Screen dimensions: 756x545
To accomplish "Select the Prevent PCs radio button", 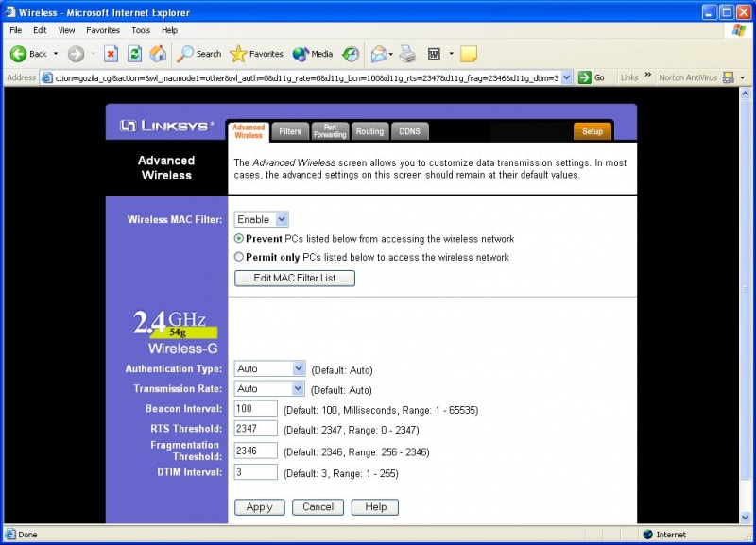I will (x=240, y=239).
